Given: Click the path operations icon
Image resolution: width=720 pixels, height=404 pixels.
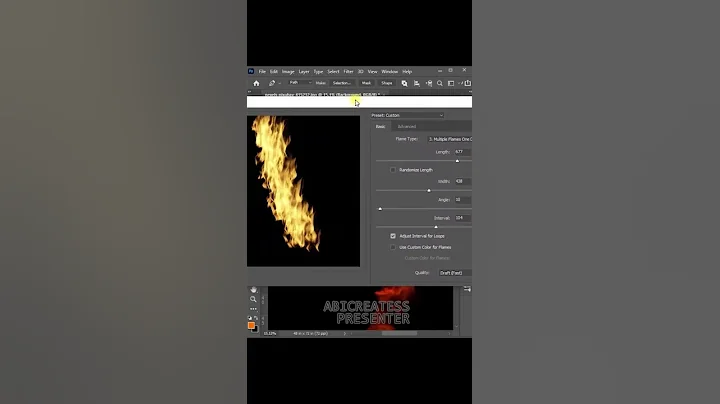Looking at the screenshot, I should click(x=404, y=83).
